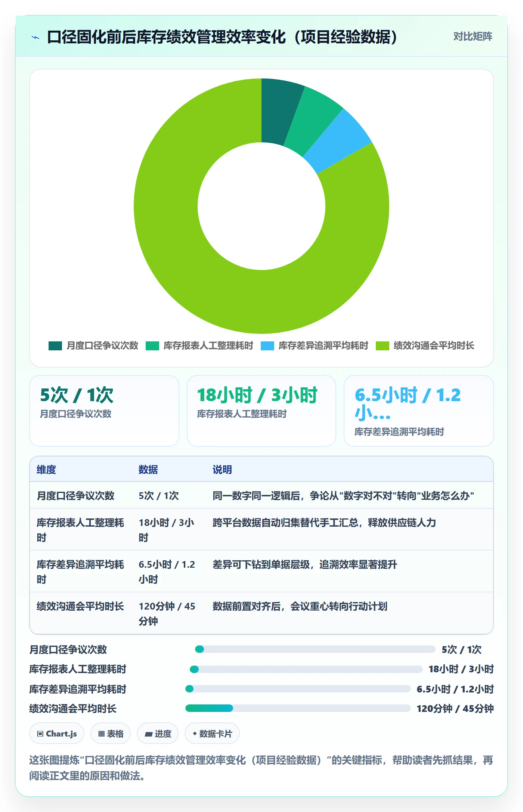Click the 月度口径争议次数 progress bar
The image size is (523, 812).
coord(315,649)
